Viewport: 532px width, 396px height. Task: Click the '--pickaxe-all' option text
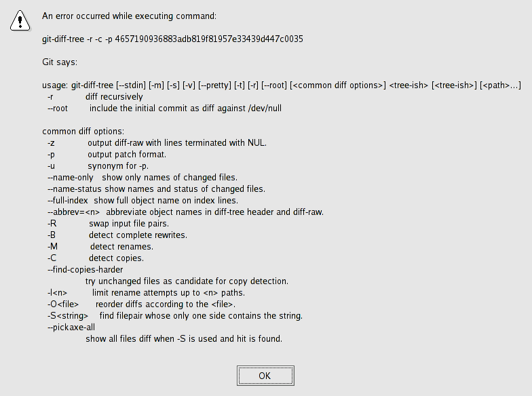71,327
